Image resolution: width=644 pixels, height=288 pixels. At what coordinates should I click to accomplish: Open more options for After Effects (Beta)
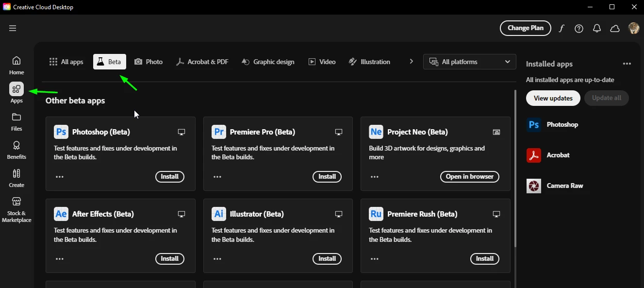click(60, 259)
